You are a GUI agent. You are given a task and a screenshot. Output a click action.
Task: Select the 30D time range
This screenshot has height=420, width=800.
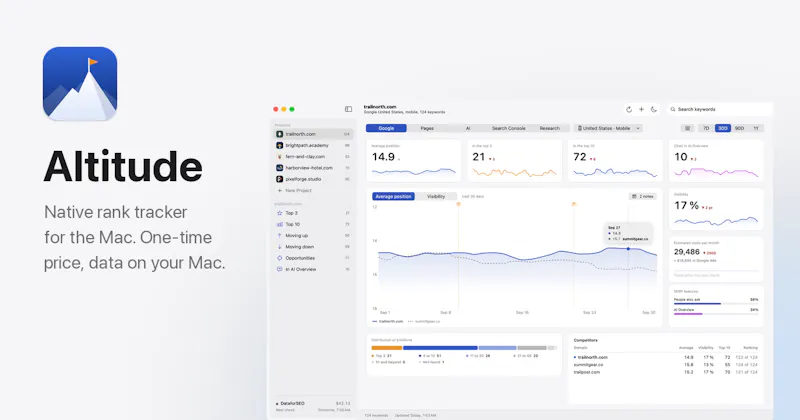pos(723,128)
